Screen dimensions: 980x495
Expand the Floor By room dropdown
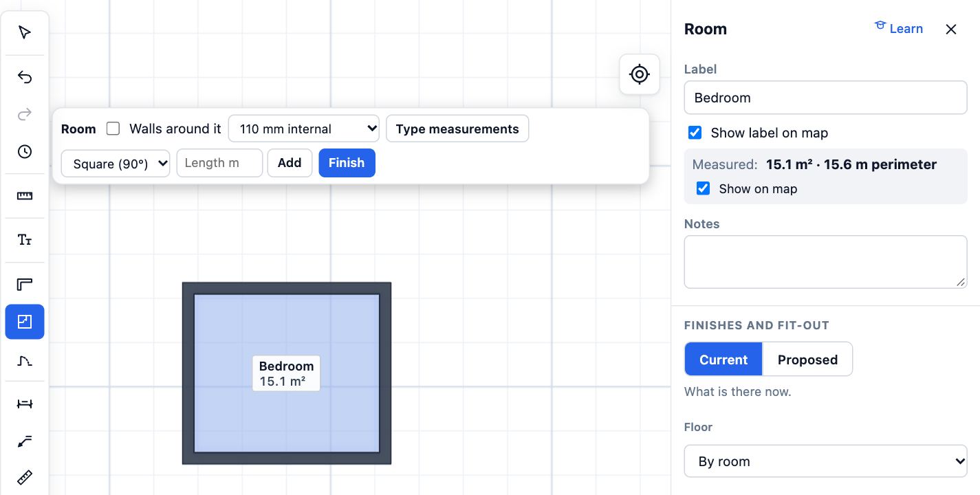[x=826, y=461]
